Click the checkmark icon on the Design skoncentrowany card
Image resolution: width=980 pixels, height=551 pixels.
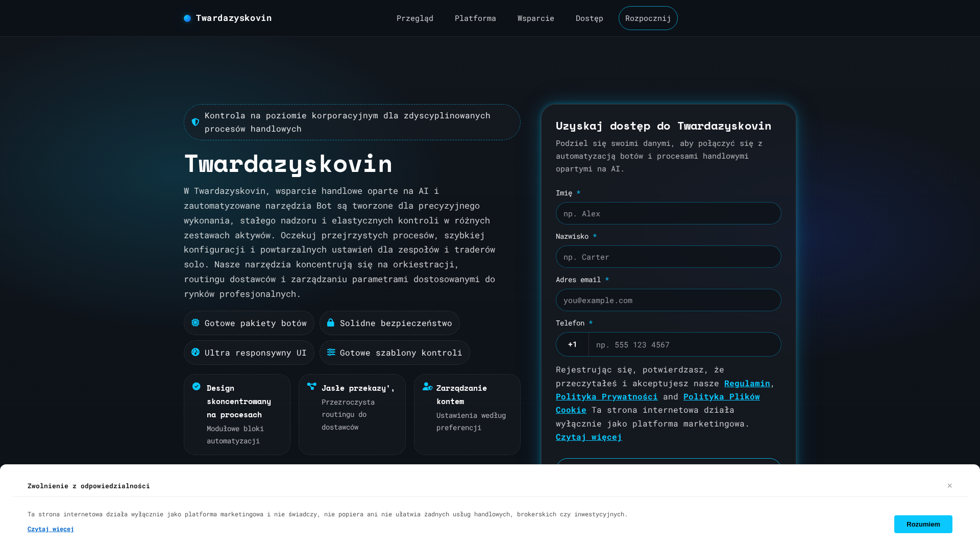(197, 387)
